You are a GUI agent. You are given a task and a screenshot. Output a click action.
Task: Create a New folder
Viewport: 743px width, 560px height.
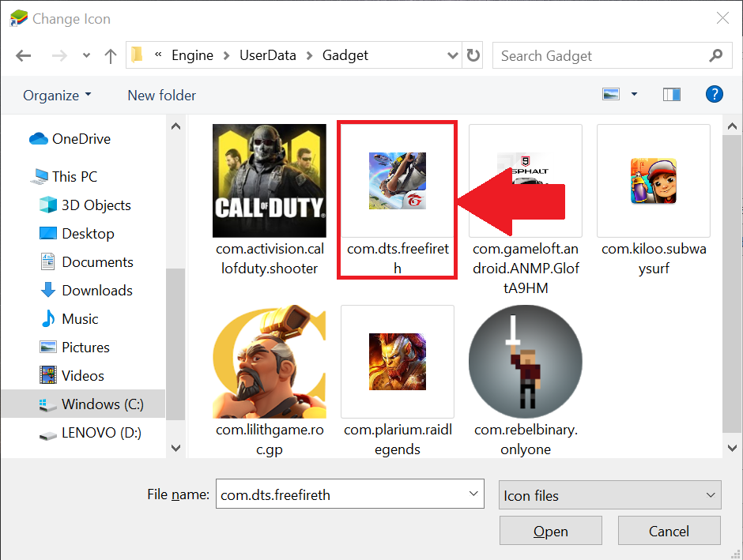pos(161,95)
